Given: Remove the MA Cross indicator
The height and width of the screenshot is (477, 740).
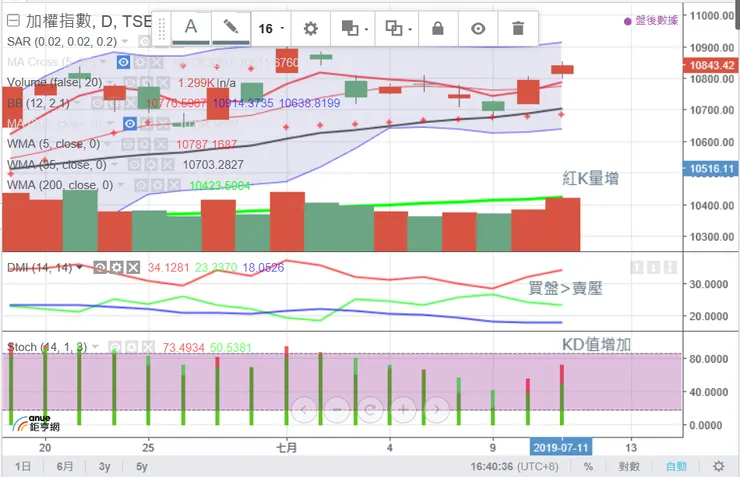Looking at the screenshot, I should click(157, 62).
